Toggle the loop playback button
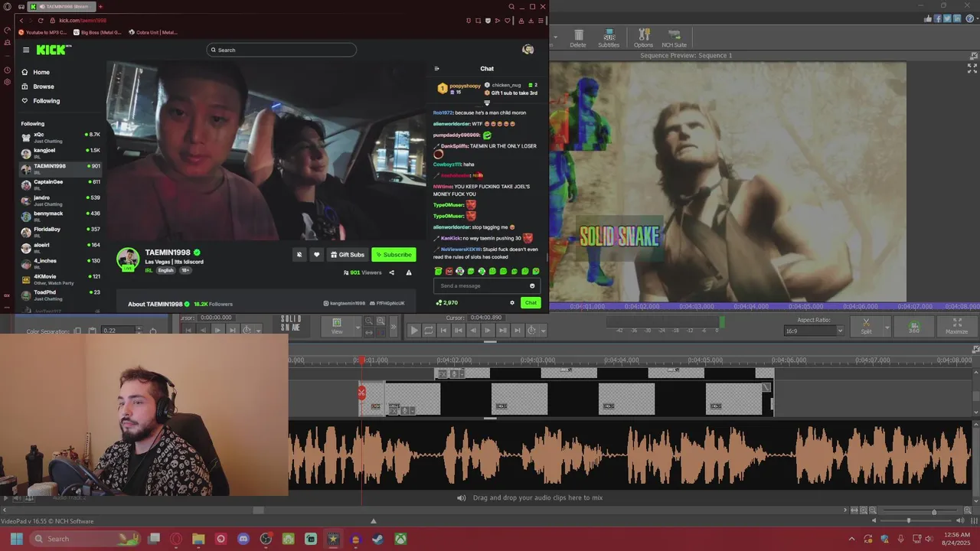 click(429, 331)
